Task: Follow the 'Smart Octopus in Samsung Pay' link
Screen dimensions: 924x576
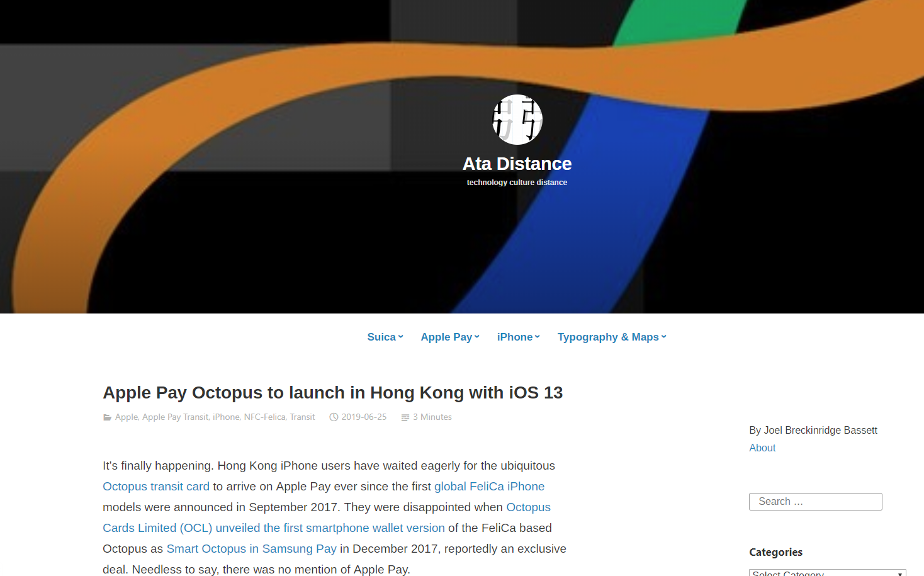Action: 251,549
